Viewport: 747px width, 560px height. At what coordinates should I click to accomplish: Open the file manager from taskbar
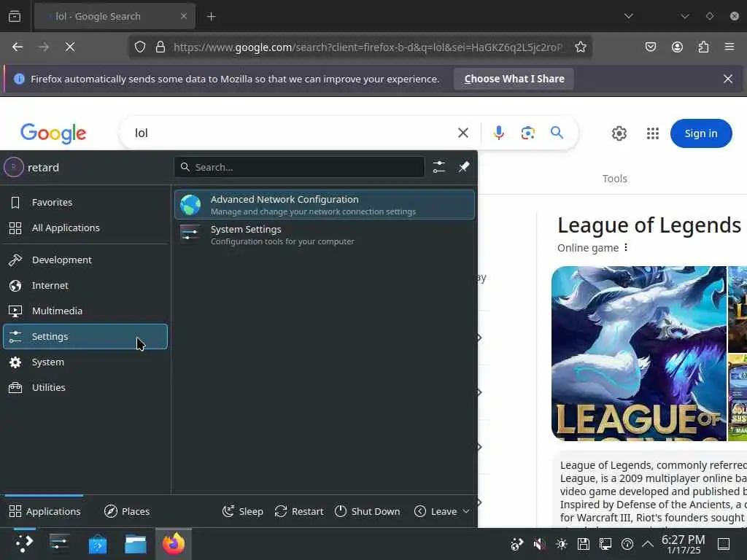pyautogui.click(x=136, y=543)
